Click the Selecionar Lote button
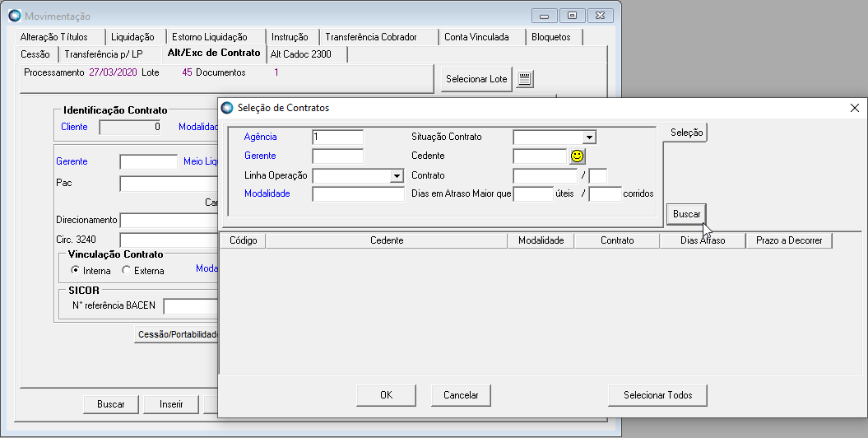This screenshot has height=438, width=868. click(476, 79)
